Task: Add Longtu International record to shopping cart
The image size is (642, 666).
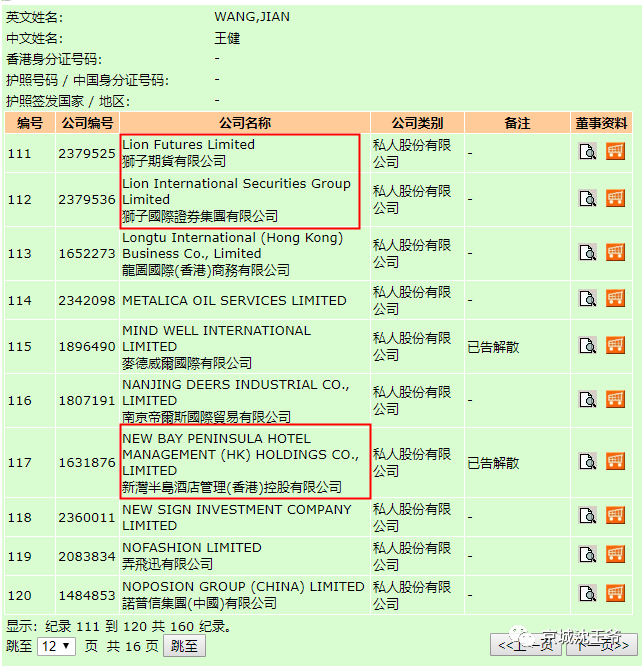Action: (x=615, y=252)
